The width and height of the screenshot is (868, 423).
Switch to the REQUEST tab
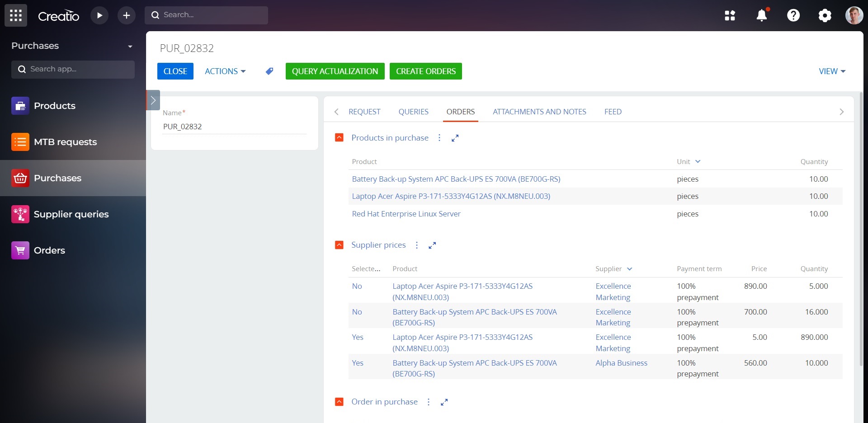click(364, 112)
